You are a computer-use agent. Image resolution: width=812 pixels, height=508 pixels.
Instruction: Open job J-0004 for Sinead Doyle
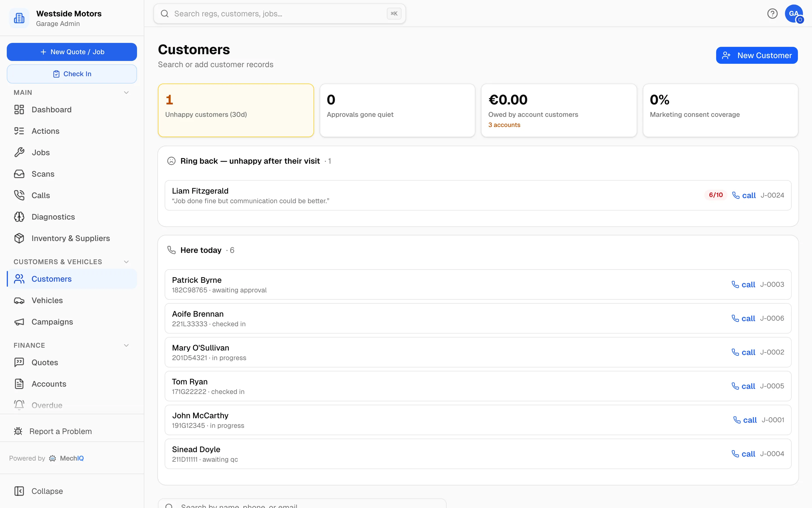coord(772,454)
